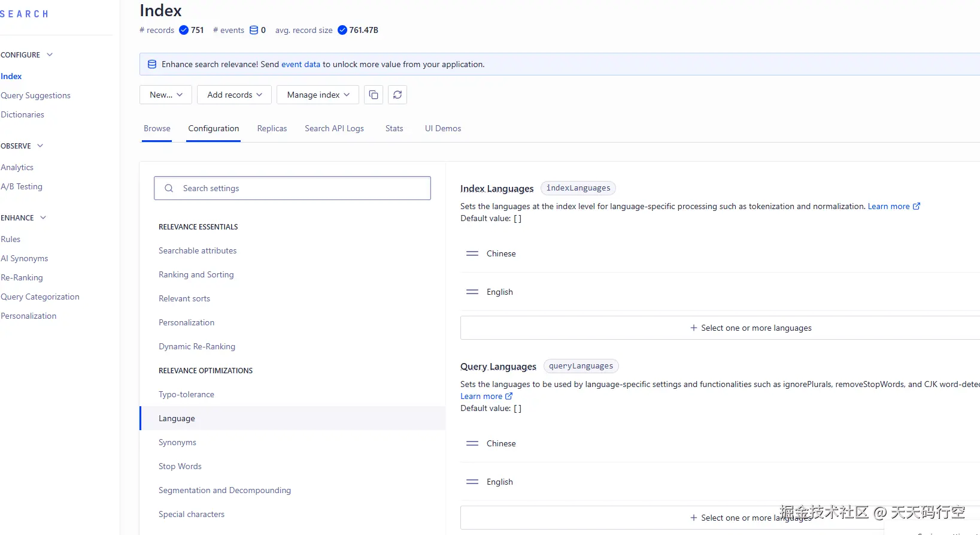The image size is (980, 535).
Task: Select Stop Words setting
Action: click(x=180, y=466)
